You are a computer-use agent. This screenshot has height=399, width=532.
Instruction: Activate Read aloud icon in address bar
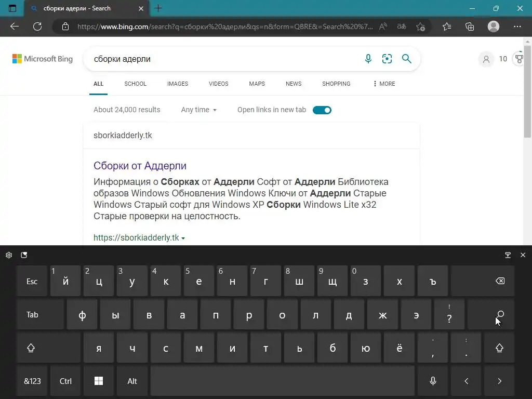[x=383, y=26]
